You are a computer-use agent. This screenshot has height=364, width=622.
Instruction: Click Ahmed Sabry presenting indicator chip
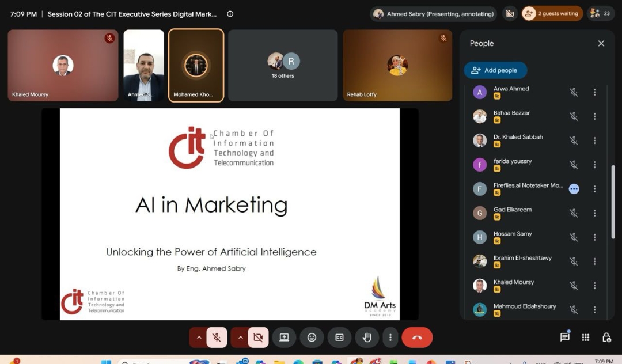pyautogui.click(x=434, y=14)
